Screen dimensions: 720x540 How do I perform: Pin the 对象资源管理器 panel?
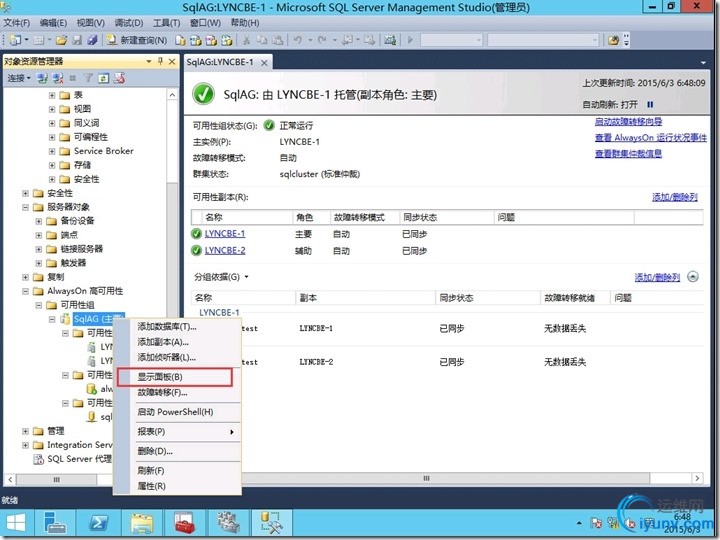coord(160,61)
